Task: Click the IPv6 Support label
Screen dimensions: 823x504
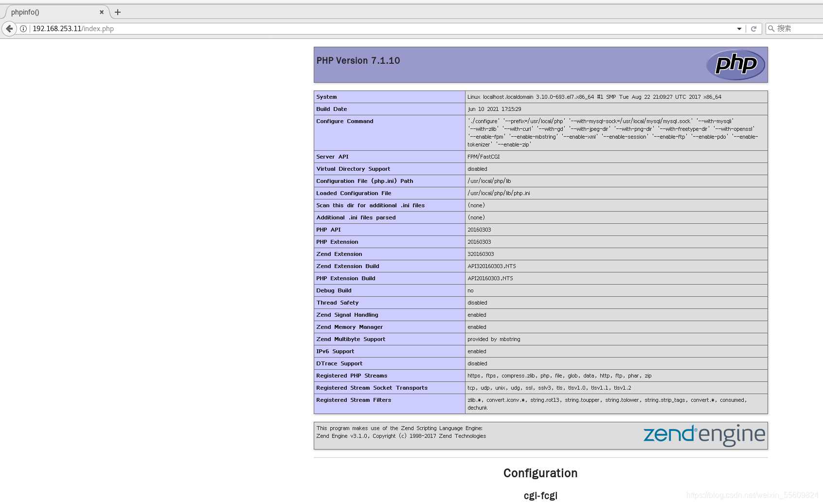Action: tap(335, 351)
